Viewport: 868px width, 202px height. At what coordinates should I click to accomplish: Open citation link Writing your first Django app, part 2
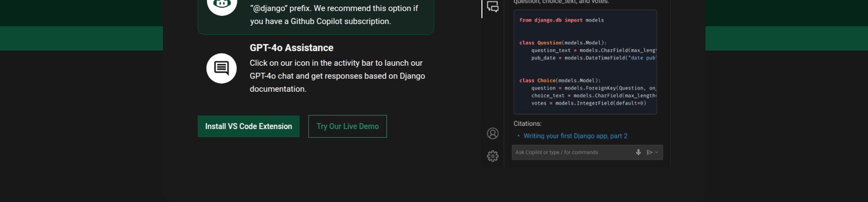575,136
